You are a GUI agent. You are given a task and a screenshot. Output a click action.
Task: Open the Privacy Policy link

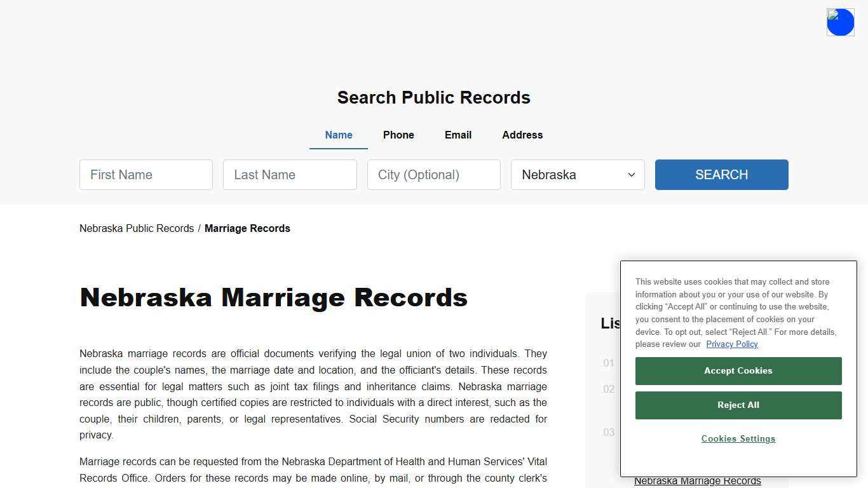(731, 344)
